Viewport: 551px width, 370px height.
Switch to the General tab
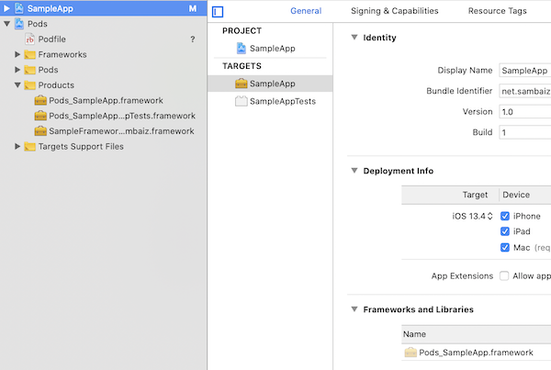[x=306, y=11]
